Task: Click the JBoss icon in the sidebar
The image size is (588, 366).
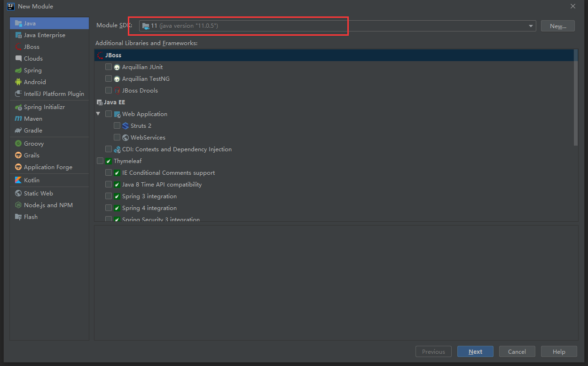Action: (x=18, y=47)
